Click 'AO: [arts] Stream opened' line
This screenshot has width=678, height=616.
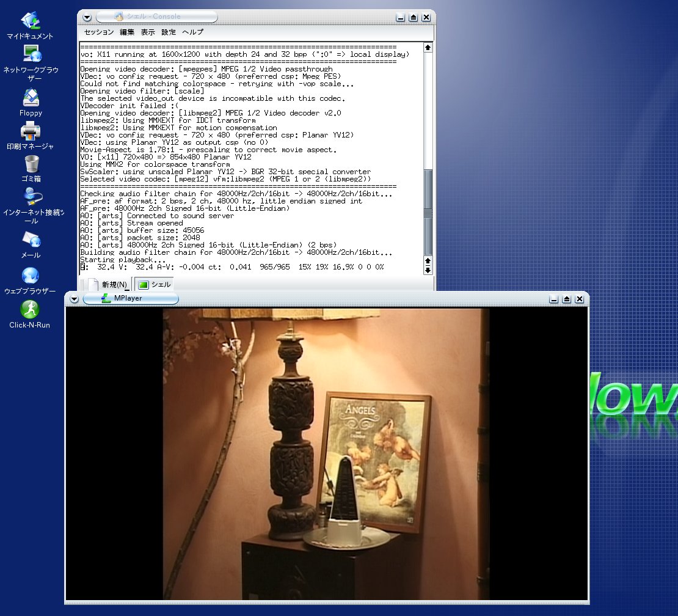click(131, 223)
